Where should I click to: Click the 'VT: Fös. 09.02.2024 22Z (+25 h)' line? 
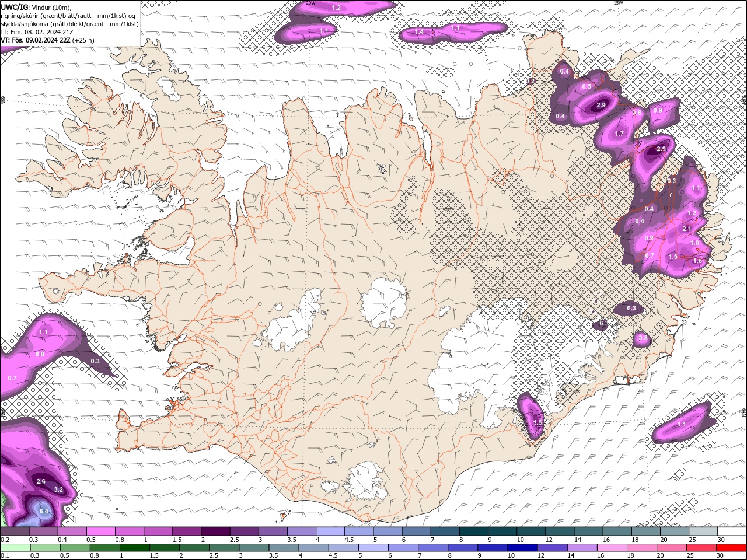click(48, 40)
